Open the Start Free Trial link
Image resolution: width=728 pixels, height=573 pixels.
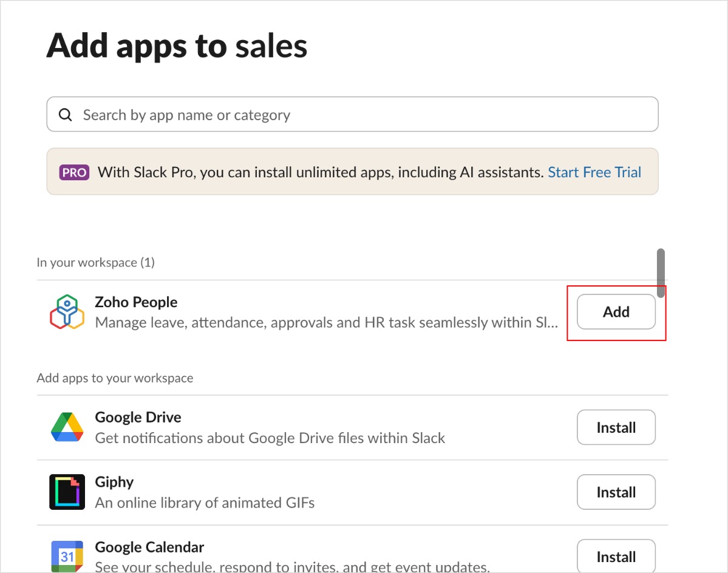594,172
